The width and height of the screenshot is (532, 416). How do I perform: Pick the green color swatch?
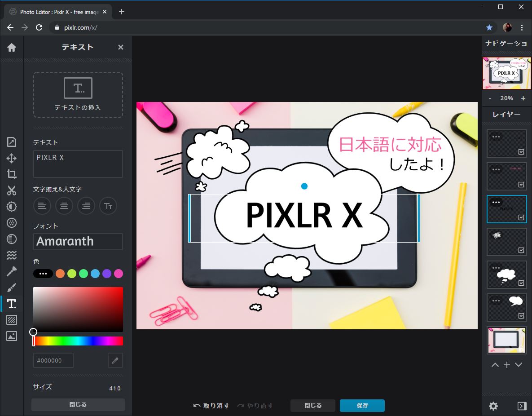coord(84,274)
